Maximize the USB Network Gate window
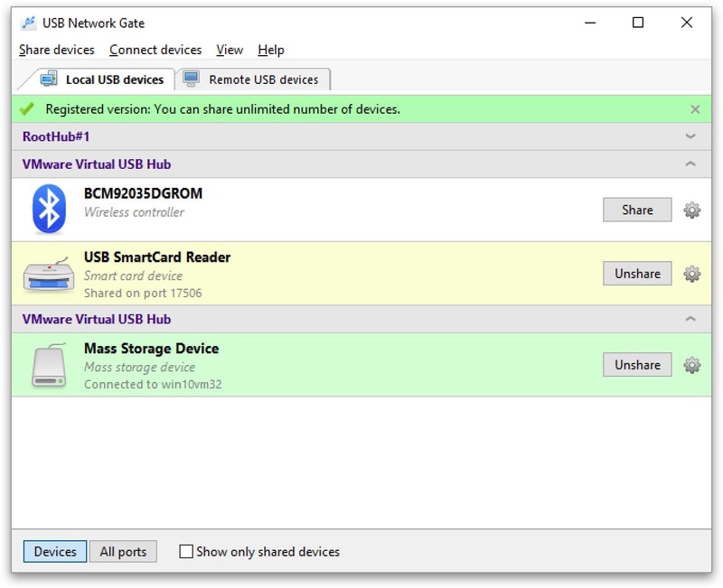The height and width of the screenshot is (588, 723). click(638, 23)
